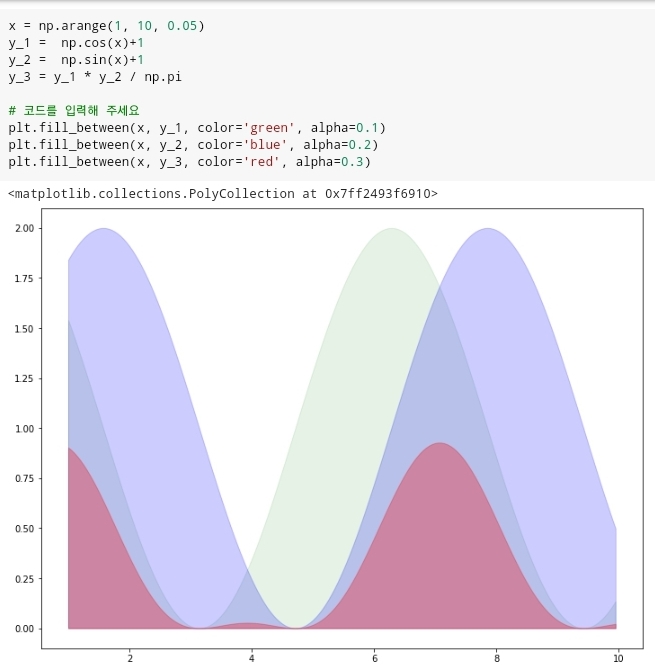This screenshot has height=670, width=655.
Task: Click the PolyCollection output text
Action: (x=223, y=194)
